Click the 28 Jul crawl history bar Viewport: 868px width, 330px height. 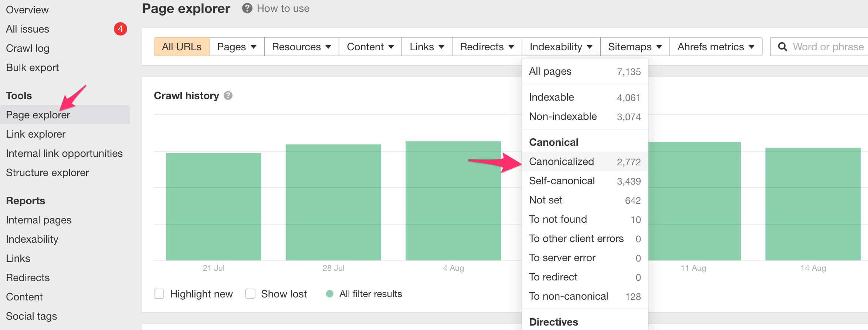(333, 202)
